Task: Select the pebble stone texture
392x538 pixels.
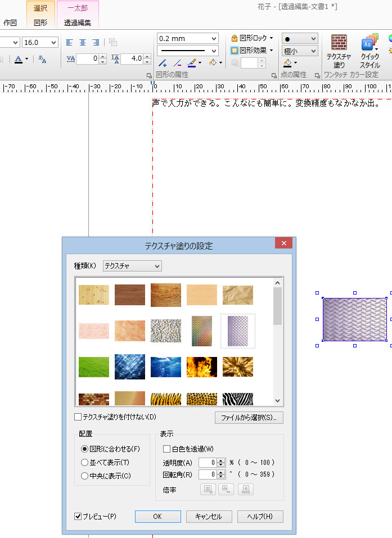Action: point(166,331)
